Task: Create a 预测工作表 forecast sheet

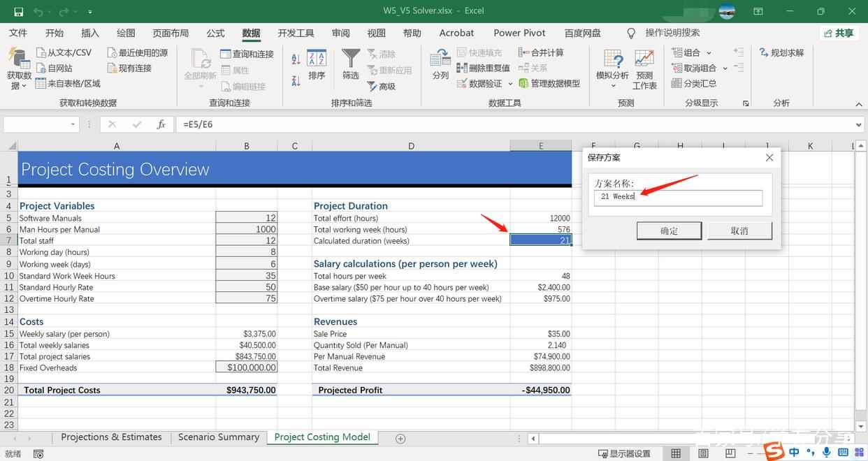Action: click(644, 69)
